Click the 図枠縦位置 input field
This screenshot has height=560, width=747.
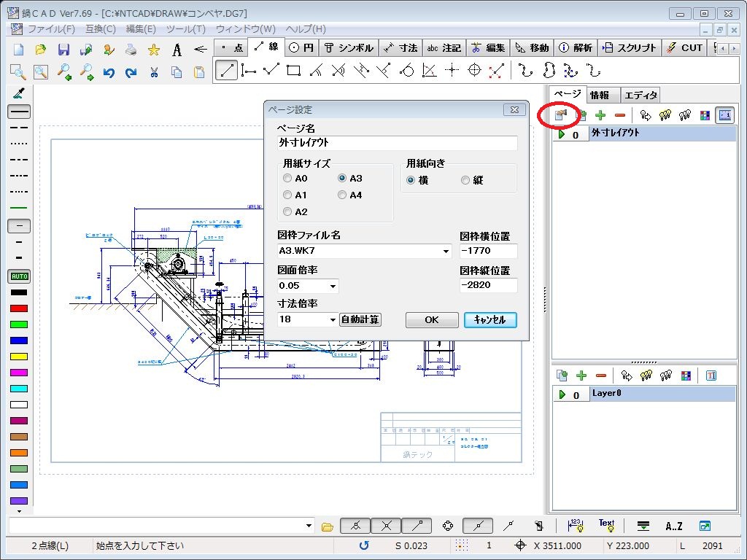(488, 285)
